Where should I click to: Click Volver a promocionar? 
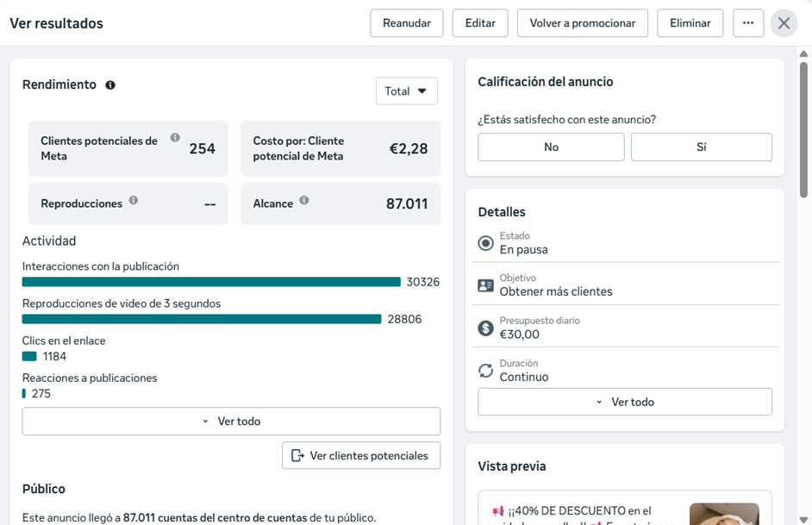(x=582, y=22)
